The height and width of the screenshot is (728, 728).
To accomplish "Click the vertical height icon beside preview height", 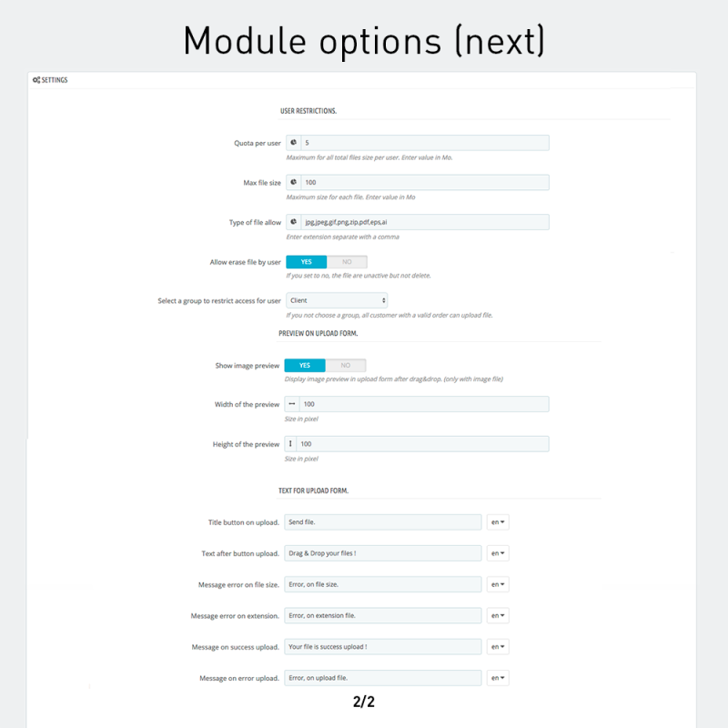I will point(291,443).
